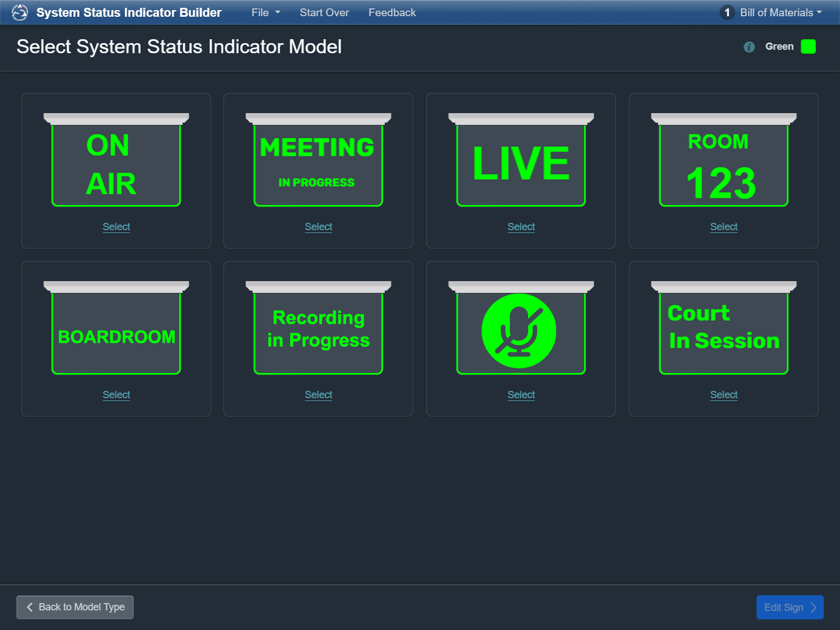Viewport: 840px width, 630px height.
Task: Click the Edit Sign button
Action: pos(790,607)
